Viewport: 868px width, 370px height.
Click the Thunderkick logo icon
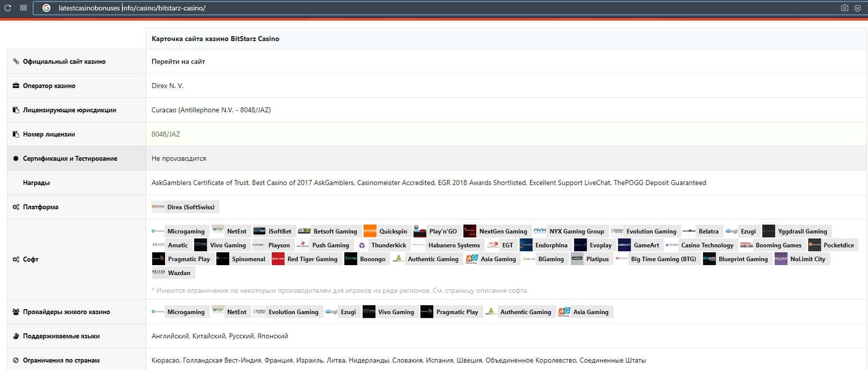362,245
